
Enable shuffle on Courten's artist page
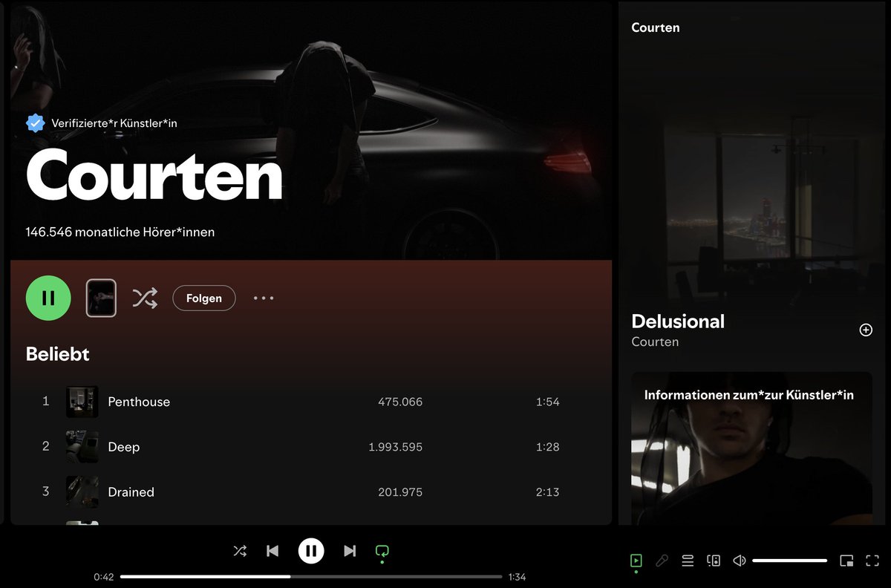[x=145, y=298]
